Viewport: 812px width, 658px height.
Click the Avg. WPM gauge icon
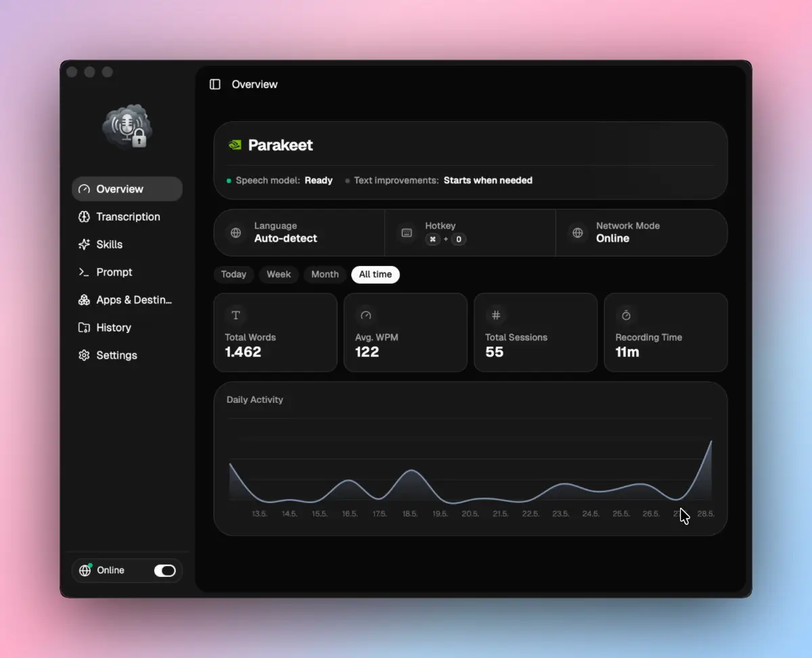coord(366,315)
